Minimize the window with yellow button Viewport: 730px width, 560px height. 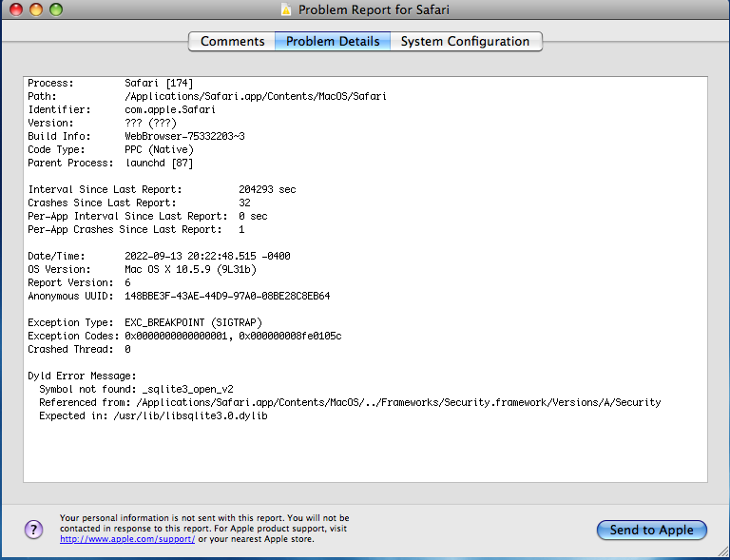click(36, 10)
